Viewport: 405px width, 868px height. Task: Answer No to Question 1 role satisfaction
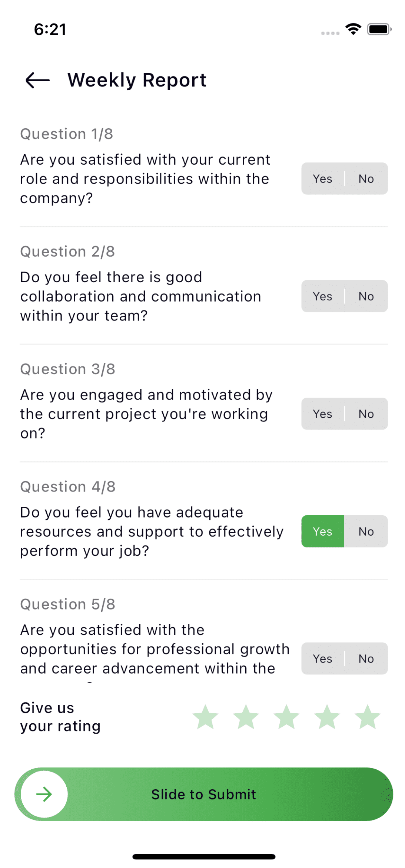(366, 179)
